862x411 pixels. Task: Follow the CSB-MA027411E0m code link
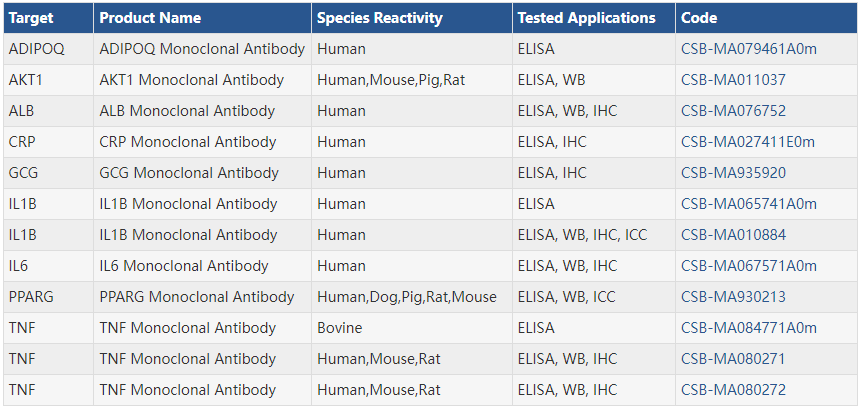click(x=748, y=142)
